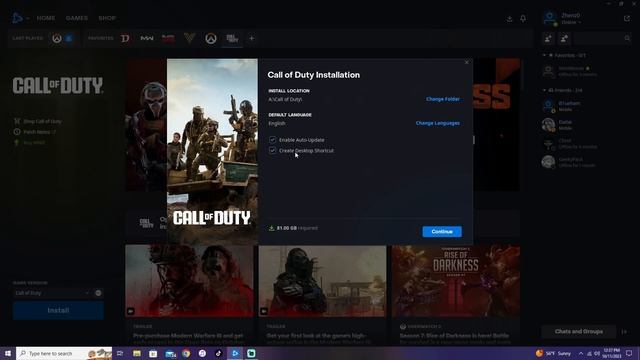Open TikTok from the taskbar
Image resolution: width=640 pixels, height=360 pixels.
pos(218,353)
